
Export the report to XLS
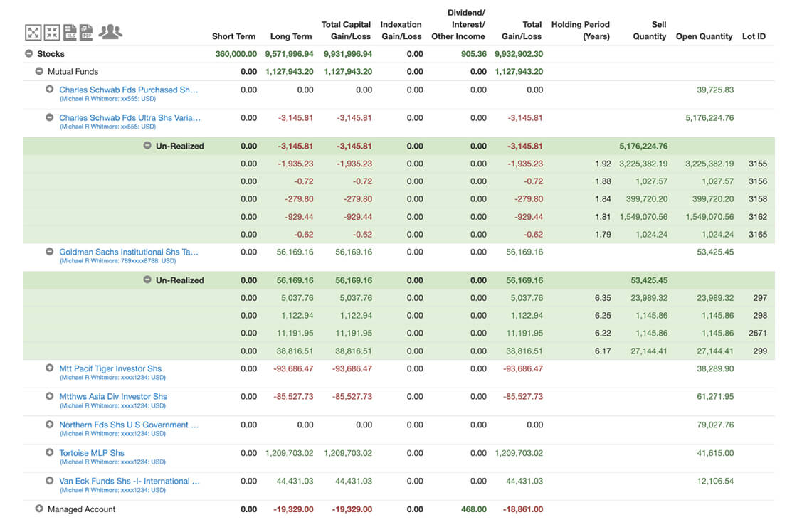(70, 32)
